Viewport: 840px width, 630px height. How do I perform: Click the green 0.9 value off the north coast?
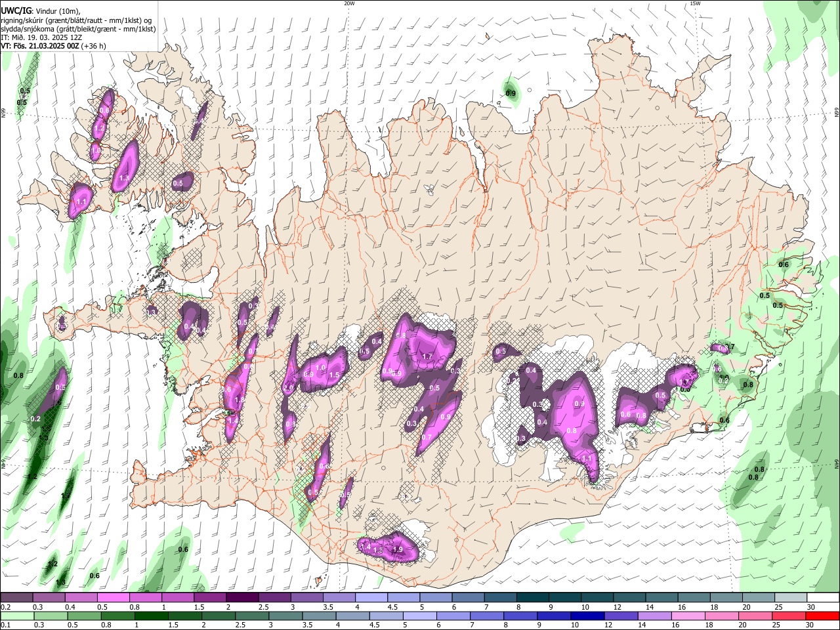[x=511, y=94]
